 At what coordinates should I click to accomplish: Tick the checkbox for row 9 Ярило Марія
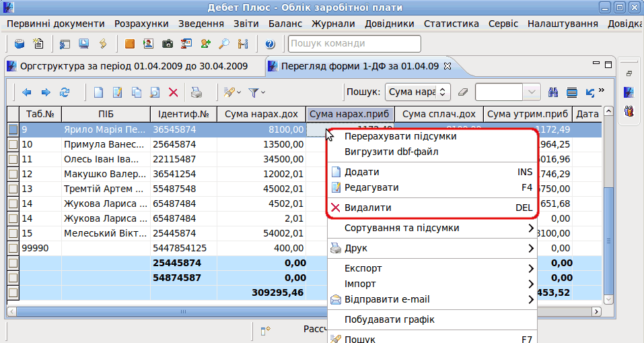point(13,129)
